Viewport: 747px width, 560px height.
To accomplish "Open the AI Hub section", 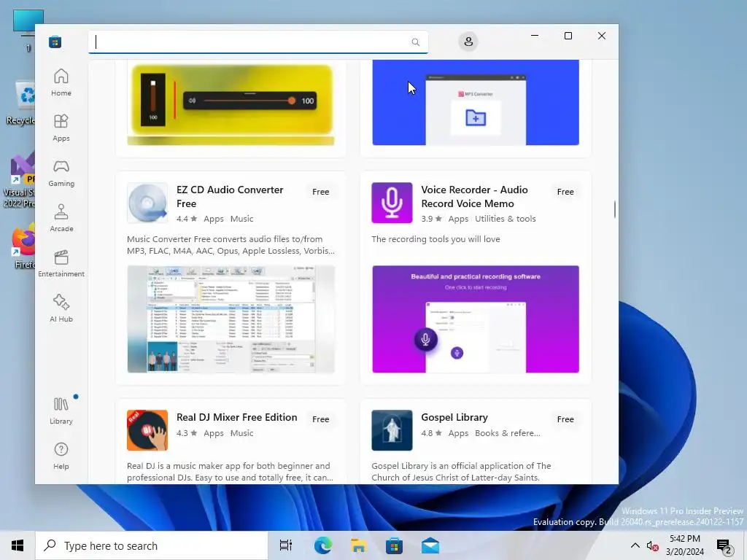I will (61, 309).
